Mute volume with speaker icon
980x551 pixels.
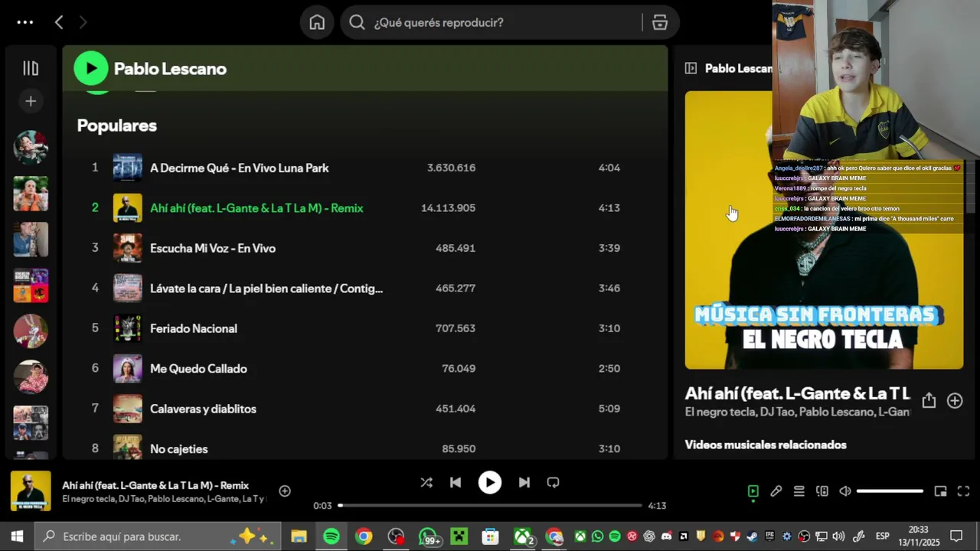click(x=845, y=491)
